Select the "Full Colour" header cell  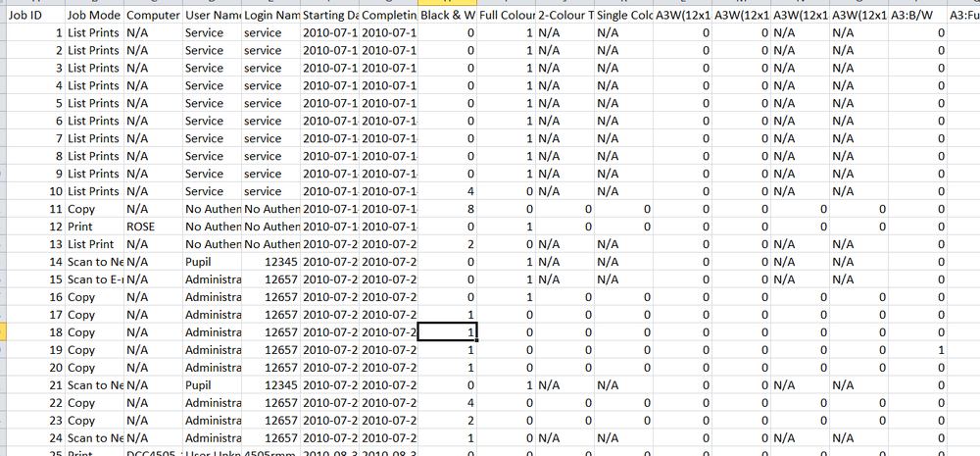tap(506, 15)
